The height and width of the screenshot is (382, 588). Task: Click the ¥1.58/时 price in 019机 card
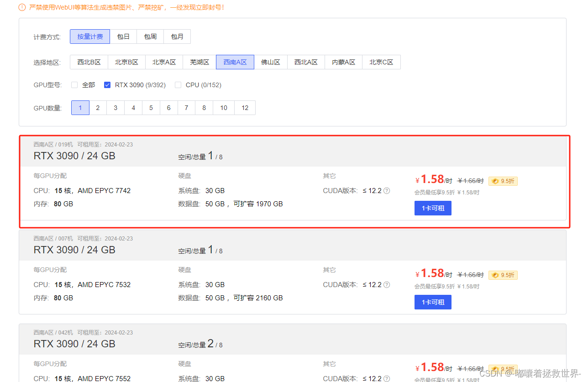coord(434,180)
